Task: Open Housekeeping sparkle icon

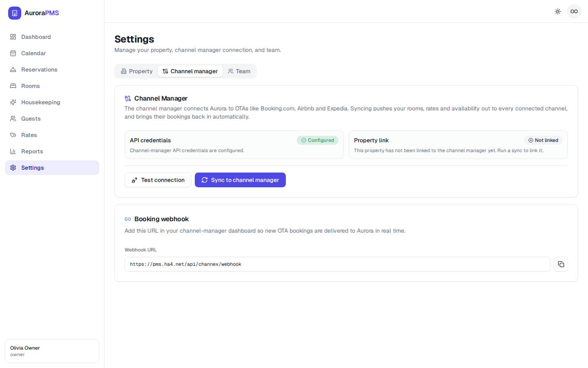Action: click(x=13, y=102)
